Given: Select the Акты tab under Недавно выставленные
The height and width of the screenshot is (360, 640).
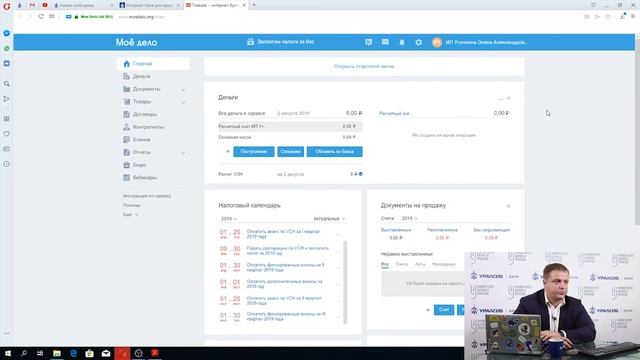Looking at the screenshot, I should [420, 264].
